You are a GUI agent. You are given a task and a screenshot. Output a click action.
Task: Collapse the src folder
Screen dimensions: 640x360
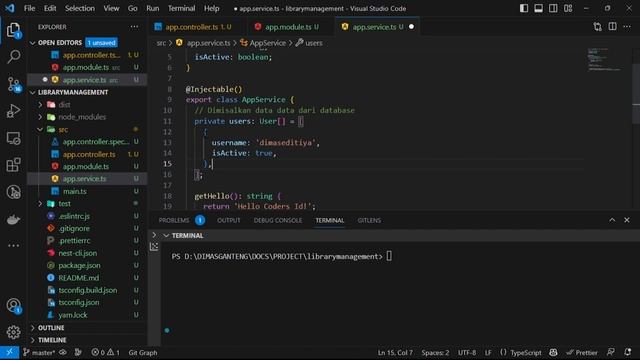click(x=63, y=129)
